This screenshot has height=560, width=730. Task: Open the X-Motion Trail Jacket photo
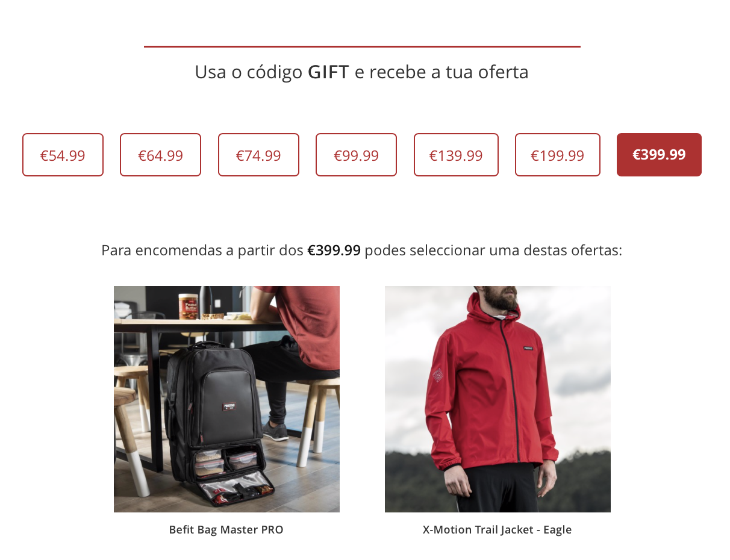pyautogui.click(x=498, y=399)
